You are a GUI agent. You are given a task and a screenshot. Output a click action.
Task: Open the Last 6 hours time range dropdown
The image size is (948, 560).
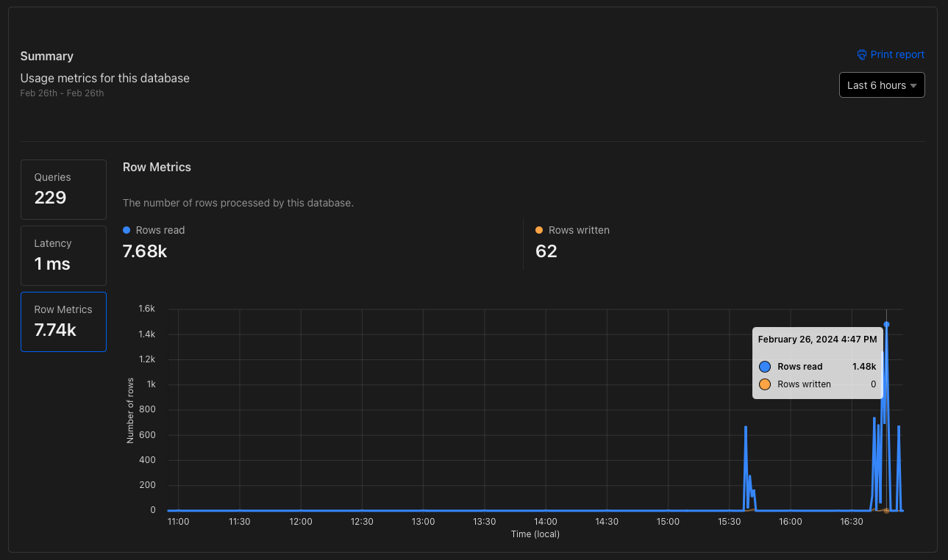tap(881, 85)
